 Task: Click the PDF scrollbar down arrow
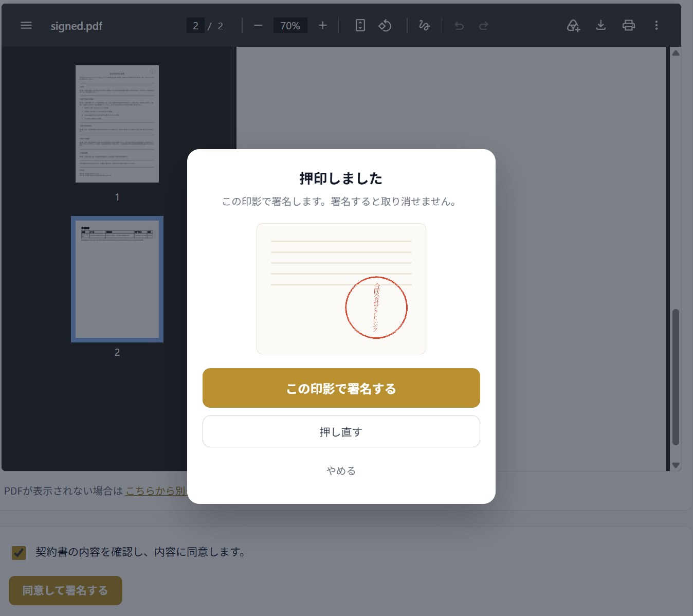[676, 465]
